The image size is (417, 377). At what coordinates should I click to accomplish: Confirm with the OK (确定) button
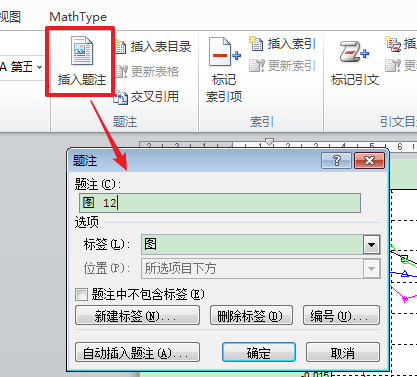(x=259, y=352)
